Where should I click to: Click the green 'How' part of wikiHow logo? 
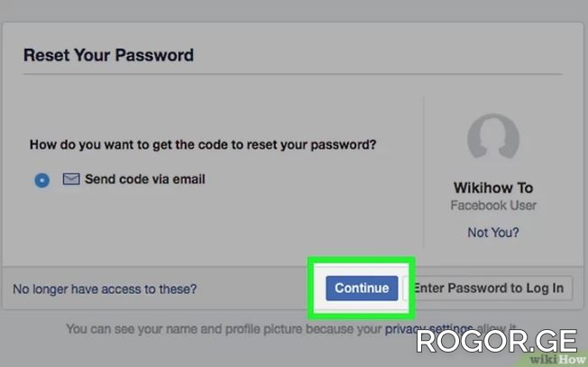[575, 360]
